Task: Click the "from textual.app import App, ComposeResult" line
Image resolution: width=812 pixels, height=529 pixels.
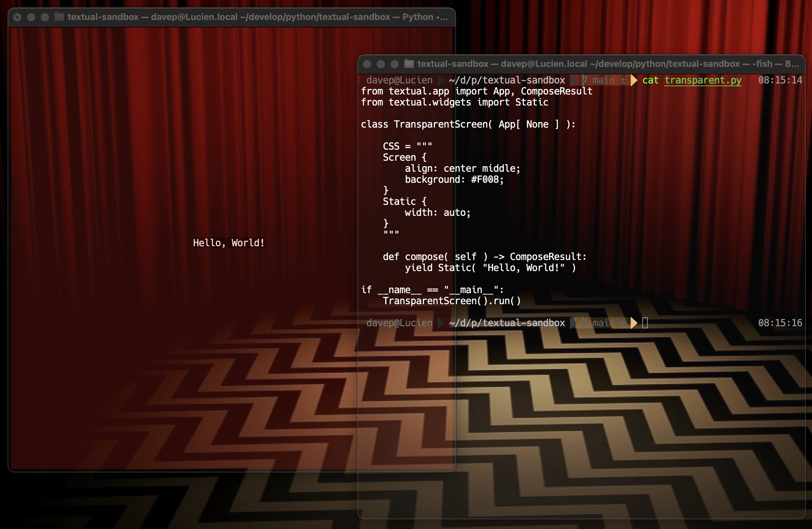Action: click(477, 91)
